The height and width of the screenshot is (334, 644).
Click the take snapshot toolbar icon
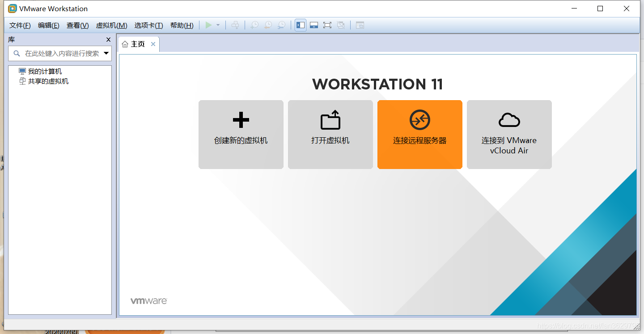pyautogui.click(x=254, y=25)
